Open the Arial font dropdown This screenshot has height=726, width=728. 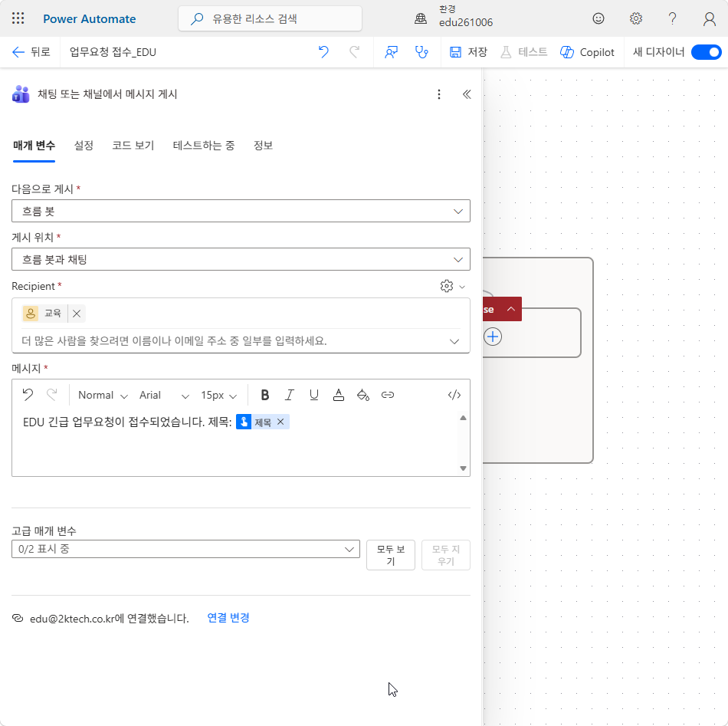(x=164, y=396)
